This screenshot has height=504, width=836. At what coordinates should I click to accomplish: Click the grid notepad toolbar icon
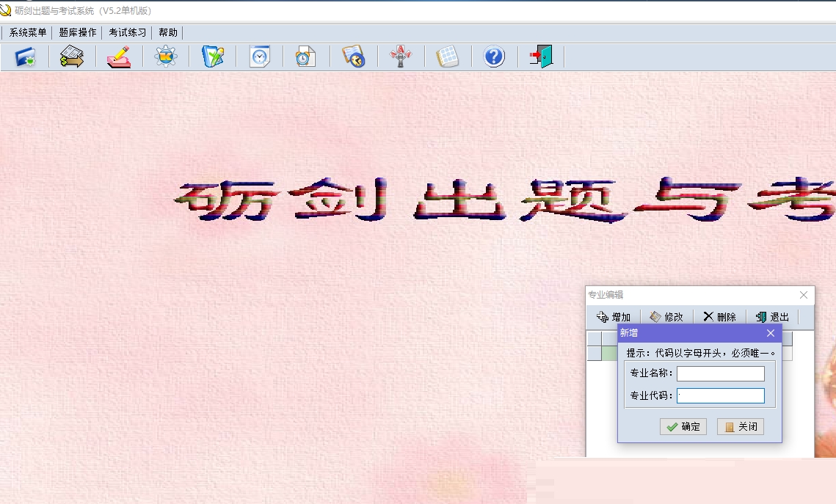(447, 56)
